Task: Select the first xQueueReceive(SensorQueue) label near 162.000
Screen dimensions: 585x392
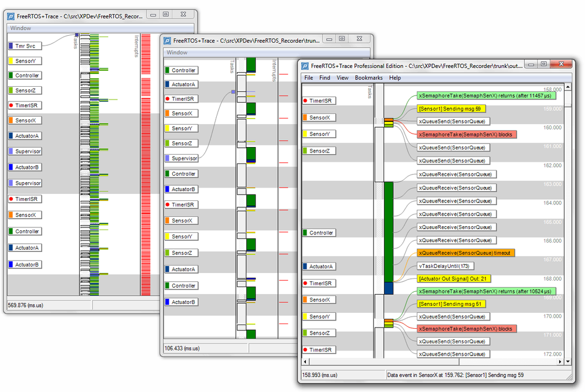Action: 457,174
